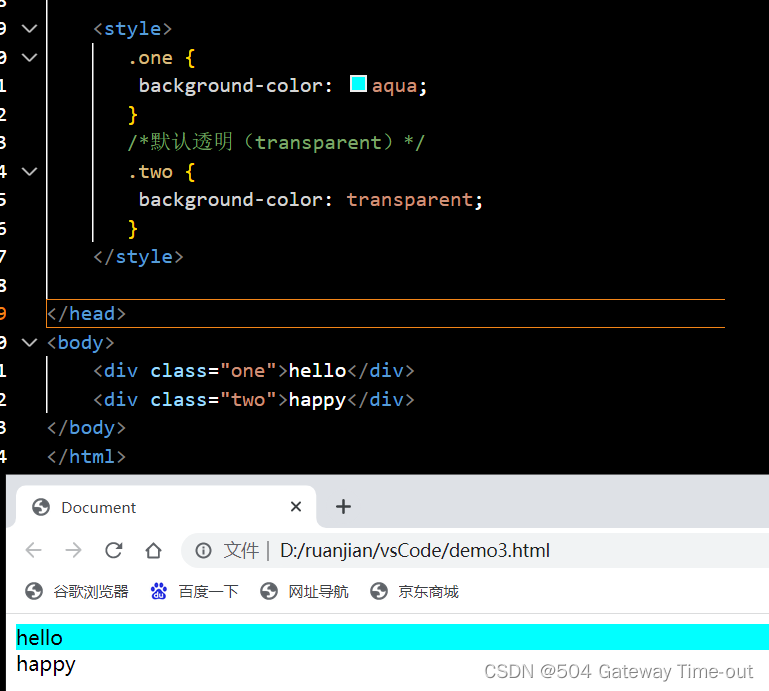Open a new browser tab

click(x=343, y=507)
